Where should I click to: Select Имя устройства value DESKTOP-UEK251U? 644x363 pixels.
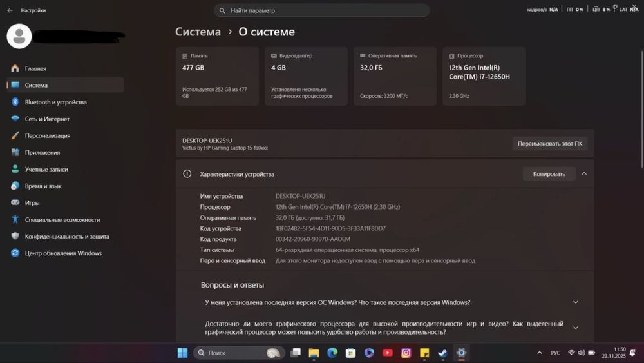point(300,196)
